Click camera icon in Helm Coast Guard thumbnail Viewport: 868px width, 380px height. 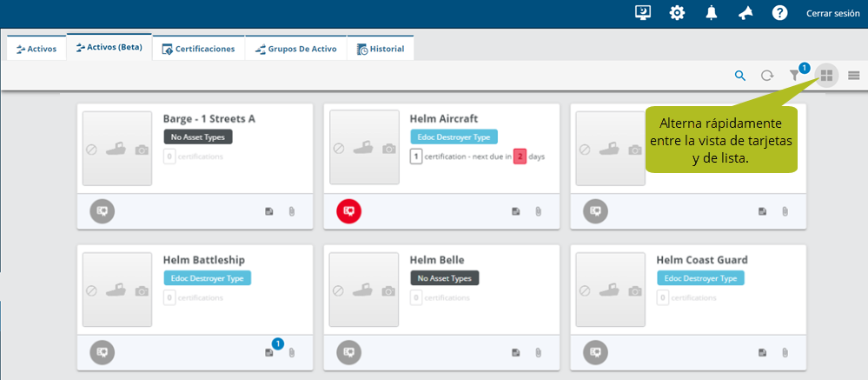point(635,290)
